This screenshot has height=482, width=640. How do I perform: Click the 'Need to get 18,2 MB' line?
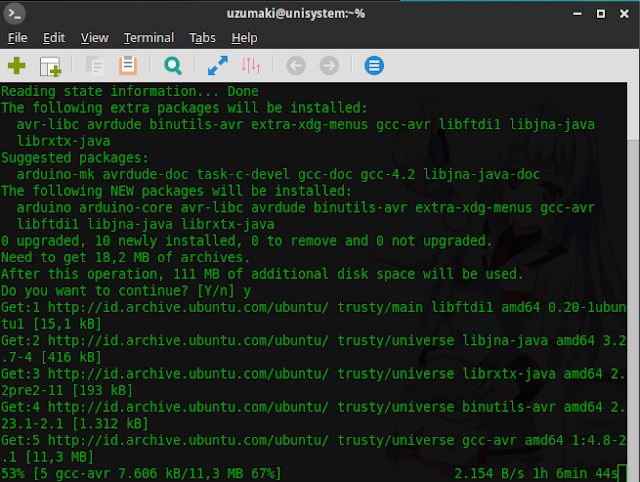[125, 258]
